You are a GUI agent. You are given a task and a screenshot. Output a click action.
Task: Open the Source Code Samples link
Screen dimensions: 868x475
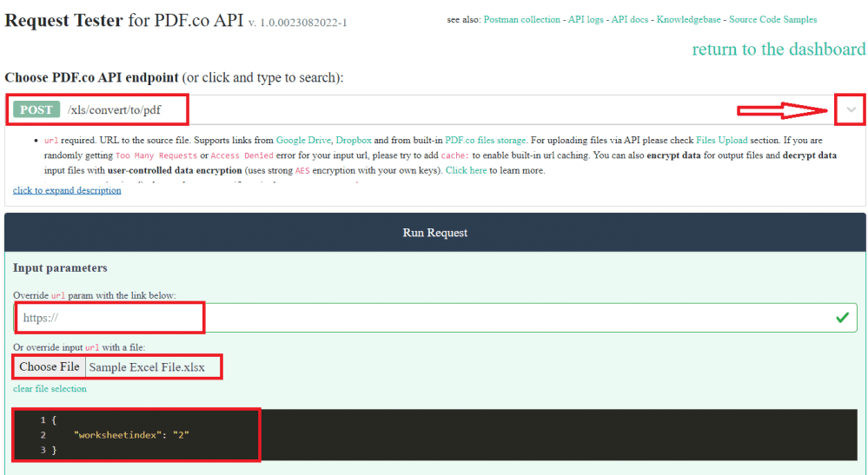772,19
